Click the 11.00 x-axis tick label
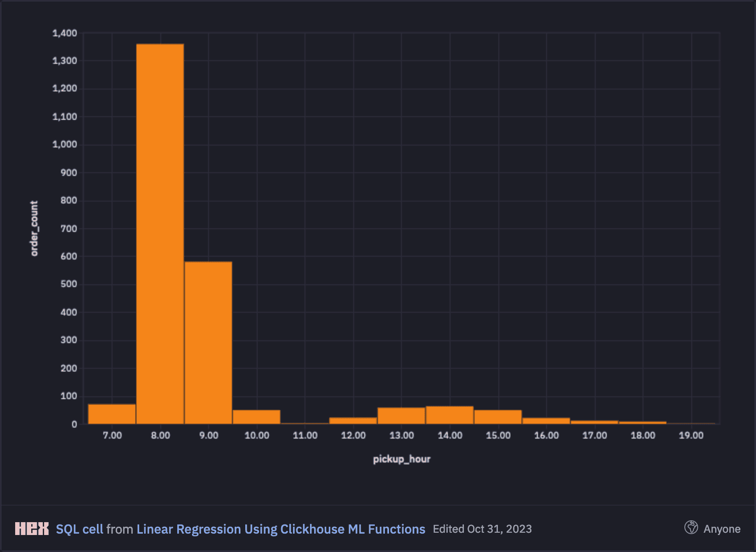The height and width of the screenshot is (552, 756). tap(305, 435)
